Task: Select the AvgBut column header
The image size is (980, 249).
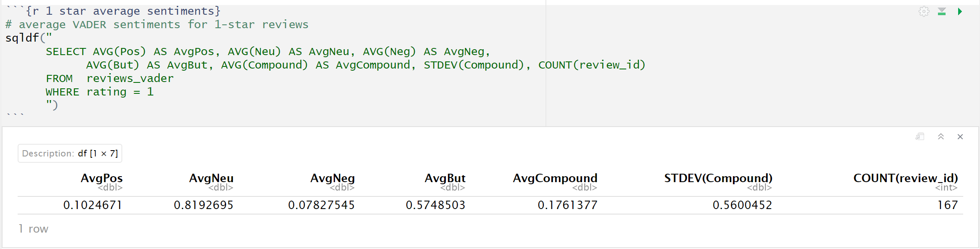Action: (445, 178)
